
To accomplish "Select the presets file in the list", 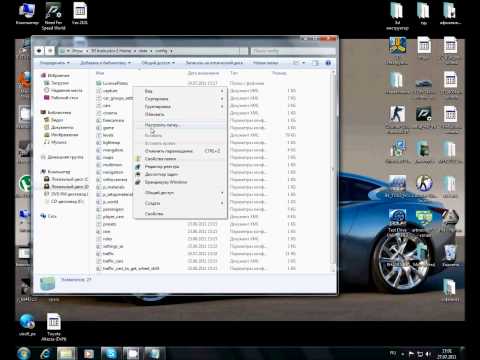I will point(109,224).
